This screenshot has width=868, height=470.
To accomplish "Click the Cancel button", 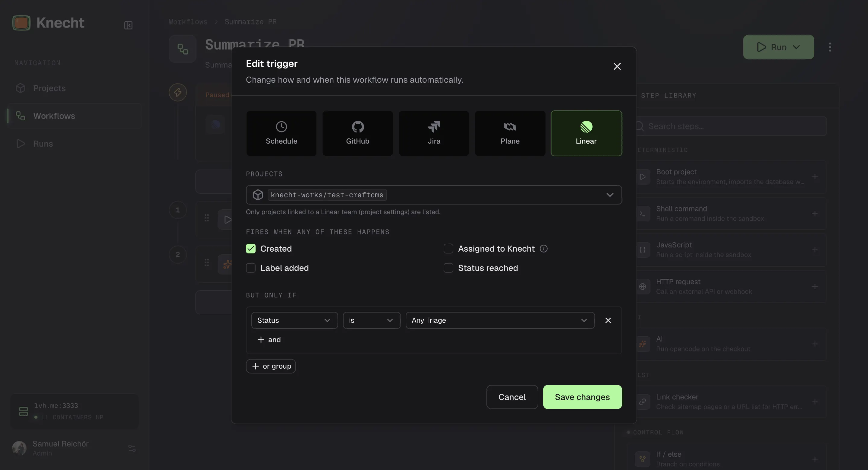I will point(512,397).
